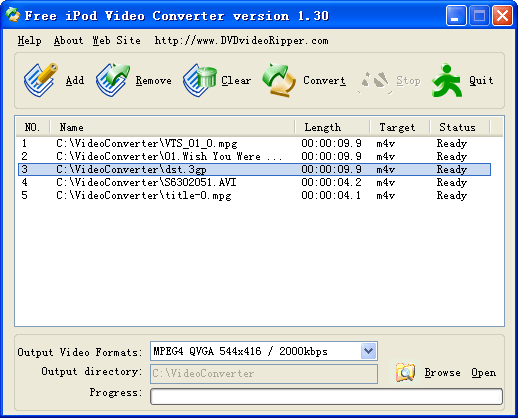Select the title-0.mpg file row
518x418 pixels.
254,195
